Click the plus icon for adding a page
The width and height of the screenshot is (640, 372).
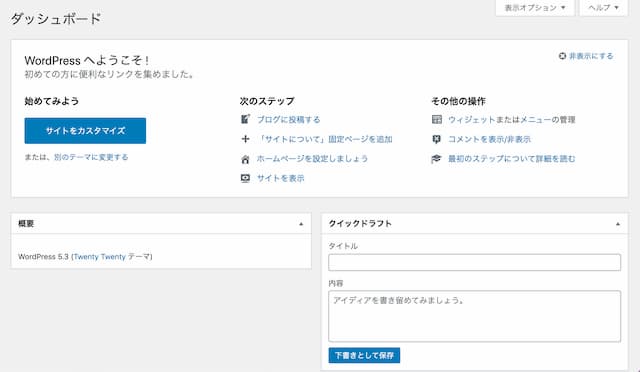tap(245, 139)
